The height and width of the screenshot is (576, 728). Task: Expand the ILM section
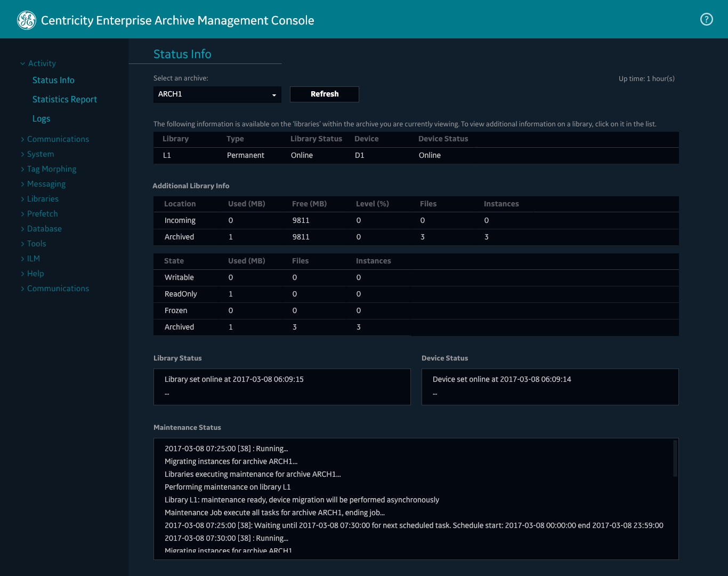tap(30, 259)
